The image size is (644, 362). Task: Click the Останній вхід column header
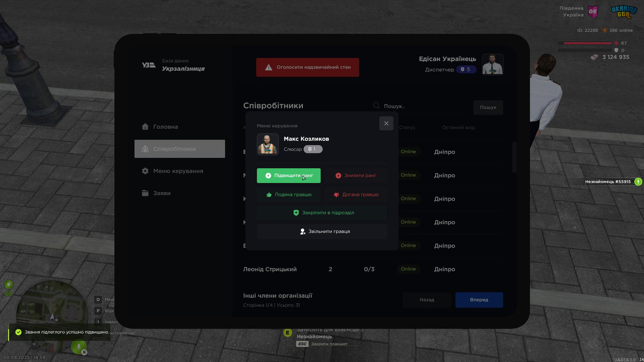tap(458, 128)
